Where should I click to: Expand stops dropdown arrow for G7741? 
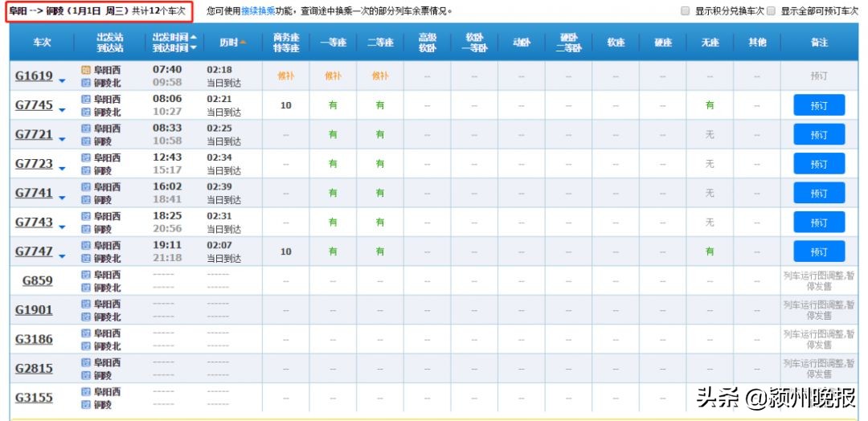click(62, 198)
